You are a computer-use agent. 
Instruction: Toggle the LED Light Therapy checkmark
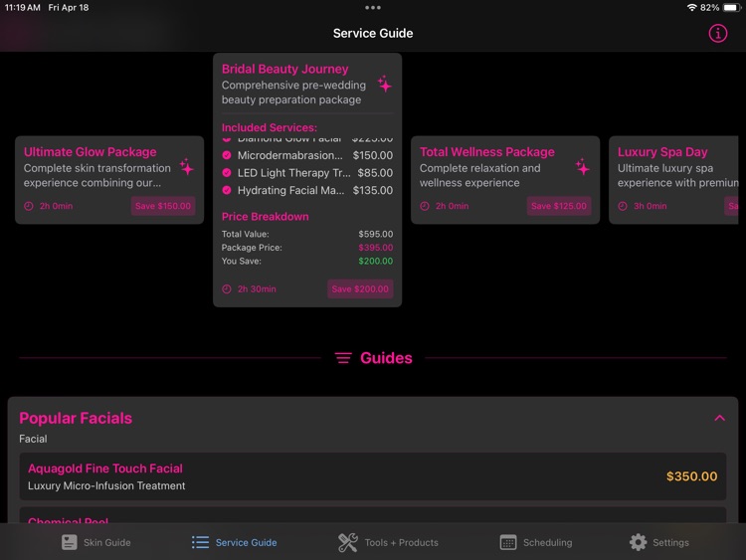(227, 173)
